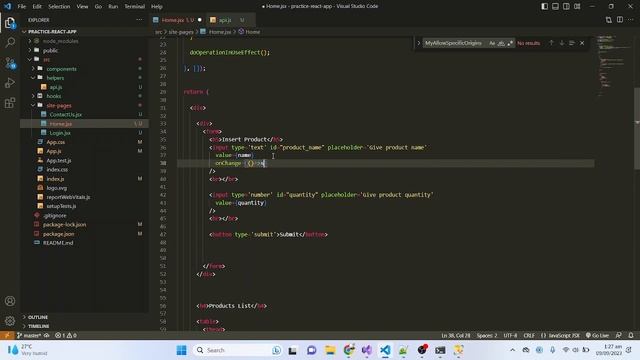Collapse the helpers folder
Viewport: 640px width, 360px height.
[x=33, y=78]
